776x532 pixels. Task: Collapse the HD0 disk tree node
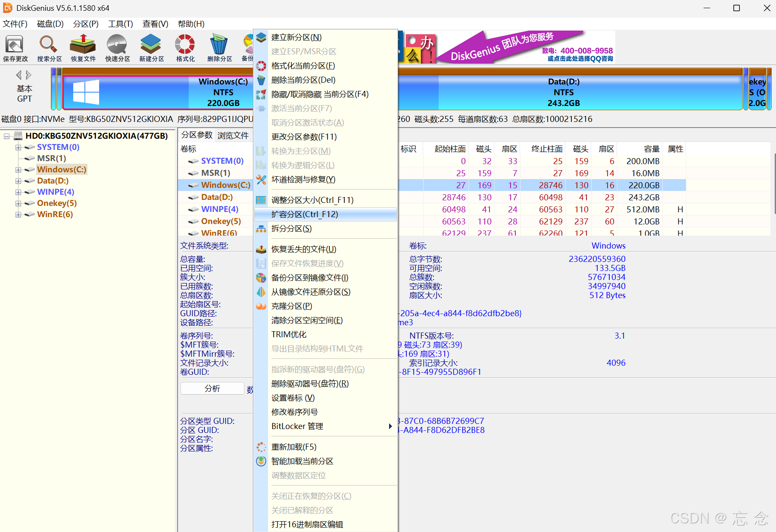point(7,136)
